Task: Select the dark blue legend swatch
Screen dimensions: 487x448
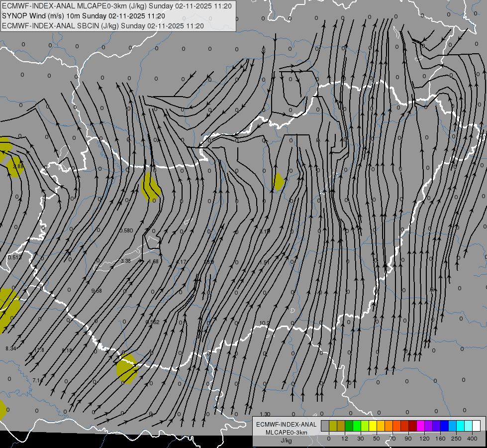Action: 444,426
